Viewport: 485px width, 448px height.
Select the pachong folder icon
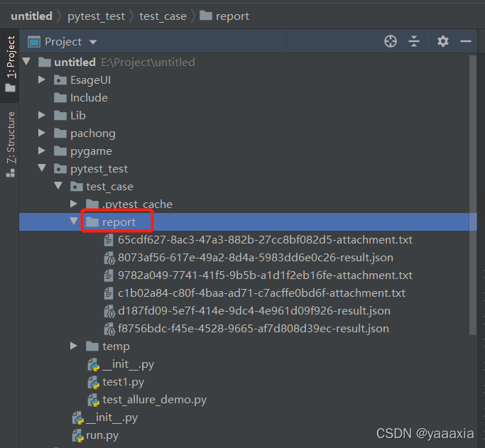point(60,133)
